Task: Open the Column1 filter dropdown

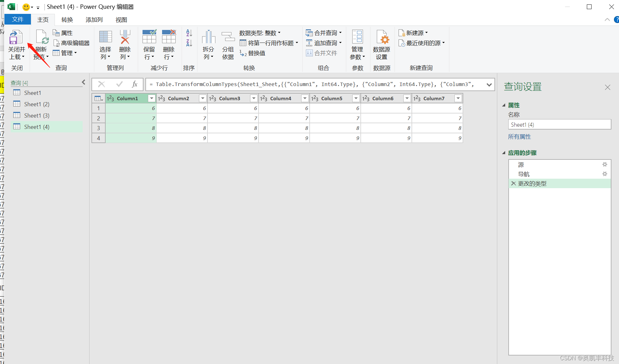Action: (152, 98)
